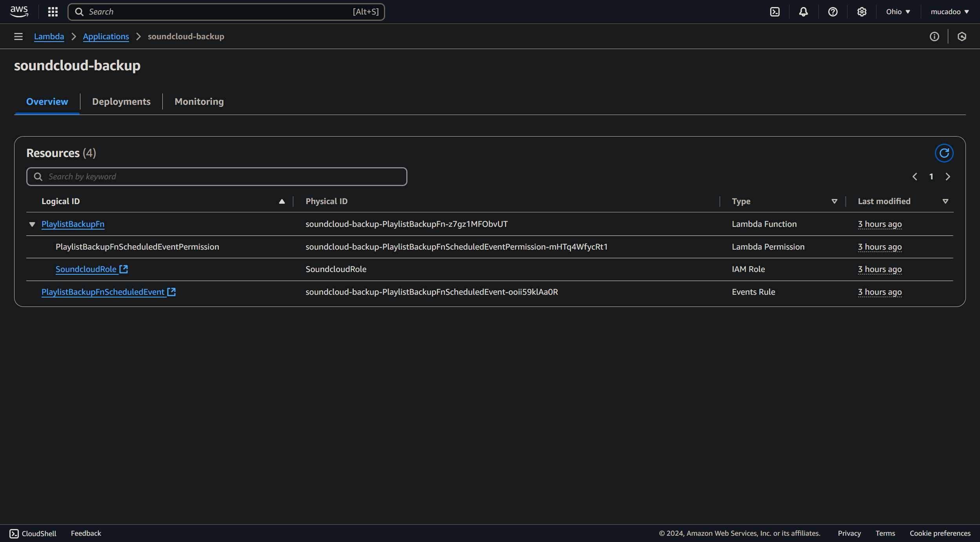This screenshot has height=542, width=980.
Task: Open the notifications bell
Action: (803, 12)
